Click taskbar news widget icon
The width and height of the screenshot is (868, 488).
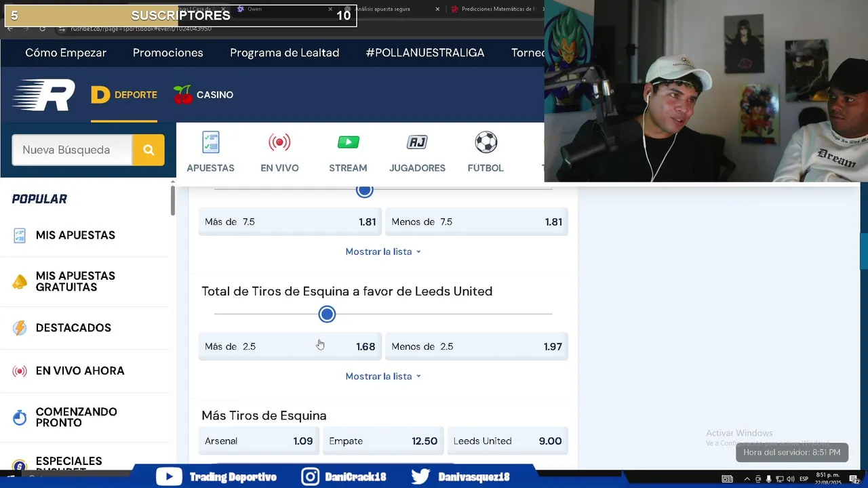coord(727,479)
